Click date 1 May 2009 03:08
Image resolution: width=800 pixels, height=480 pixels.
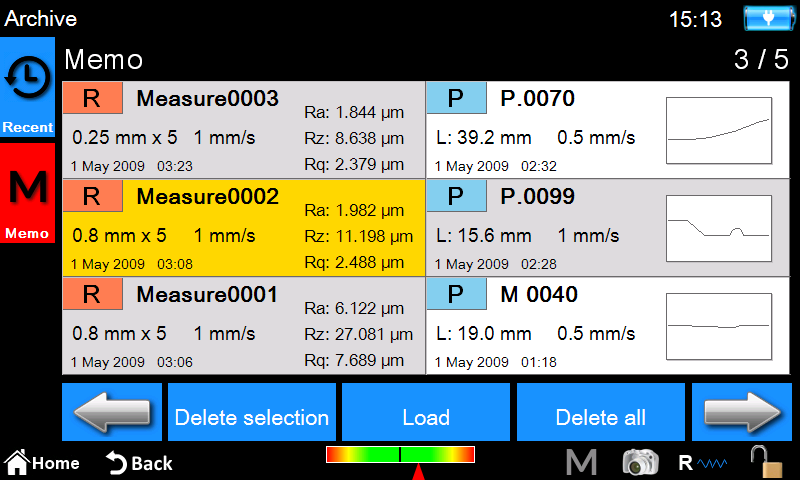coord(132,264)
